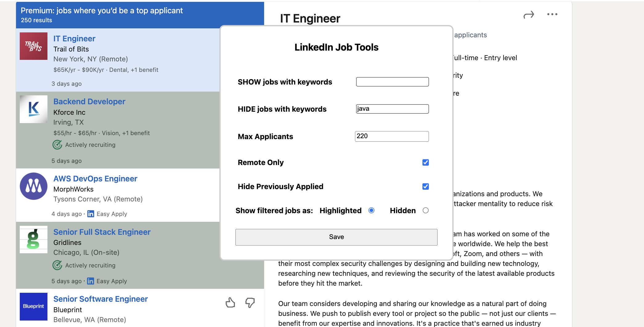The width and height of the screenshot is (644, 327).
Task: Click the Bellevue, WA (Remote) location
Action: (x=90, y=320)
